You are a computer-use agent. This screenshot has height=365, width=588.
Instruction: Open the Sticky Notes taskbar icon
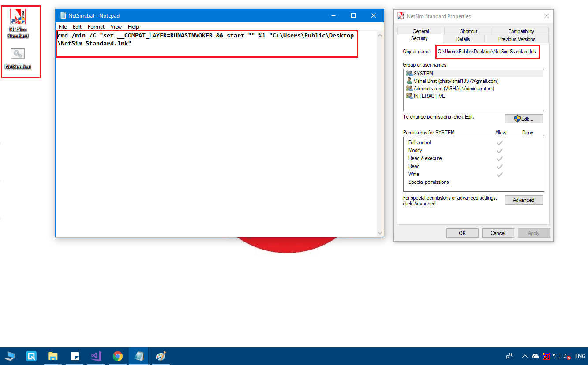(x=75, y=356)
